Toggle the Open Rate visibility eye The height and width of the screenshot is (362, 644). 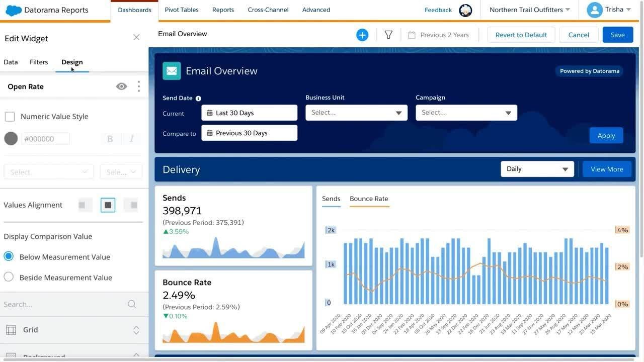(121, 86)
